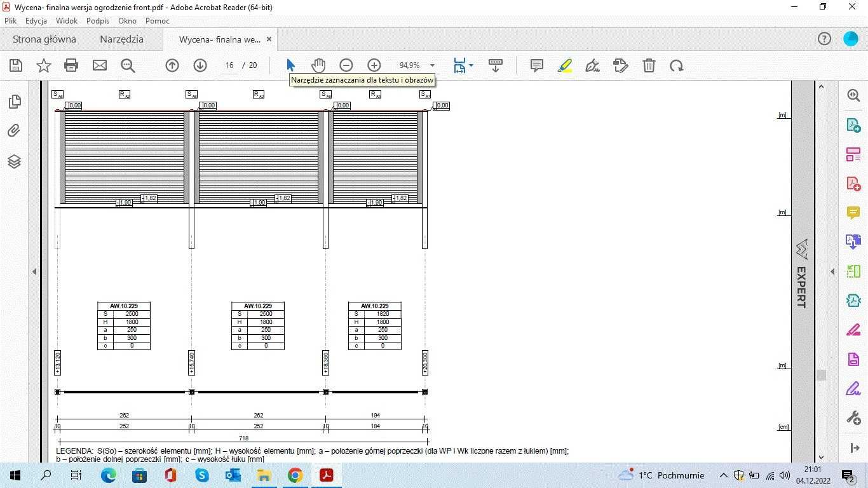Send the file by email using the envelope icon

click(x=100, y=65)
